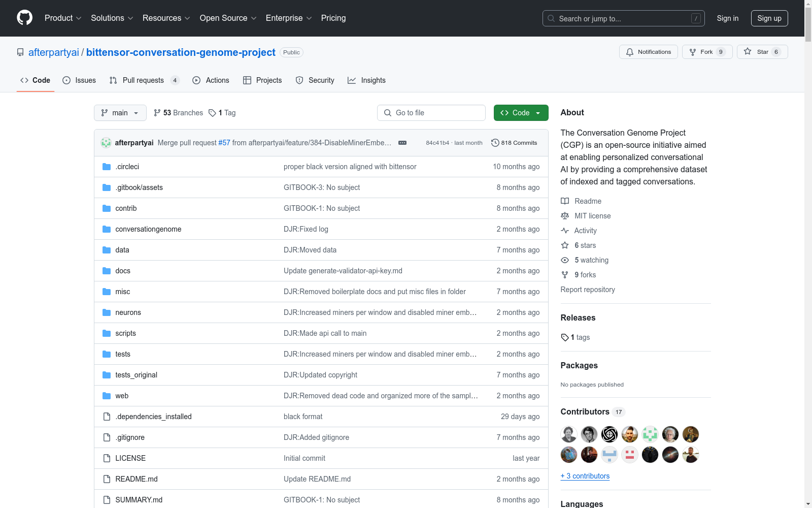View 53 Branches
The width and height of the screenshot is (812, 508).
[x=178, y=113]
